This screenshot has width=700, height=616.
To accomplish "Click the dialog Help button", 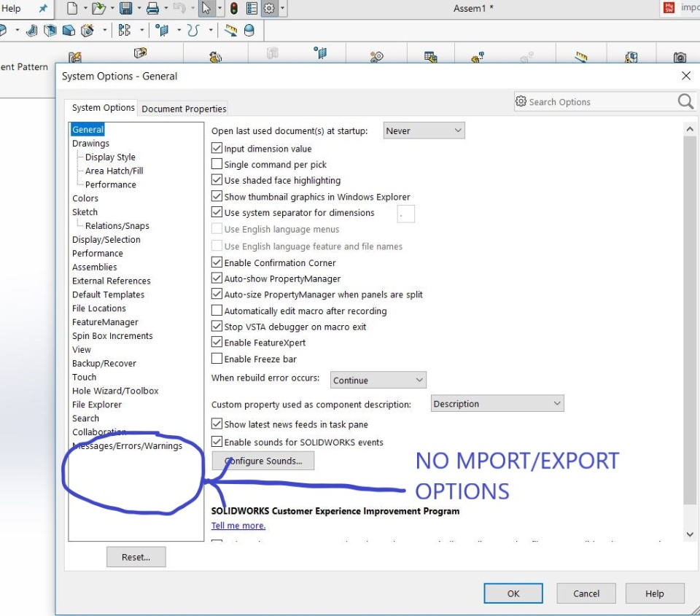I will (x=655, y=593).
